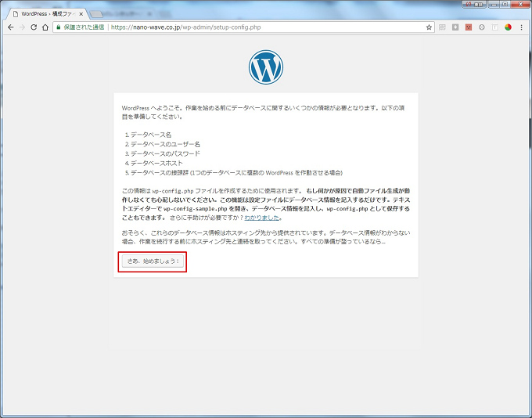Open the Chrome three-dot menu
Screen dimensions: 532x418
(522, 27)
